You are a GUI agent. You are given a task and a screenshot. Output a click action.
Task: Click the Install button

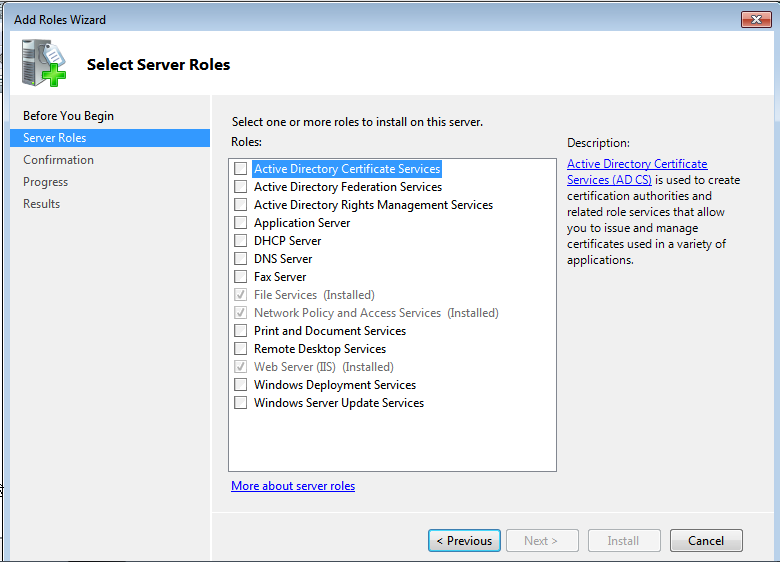pyautogui.click(x=624, y=541)
